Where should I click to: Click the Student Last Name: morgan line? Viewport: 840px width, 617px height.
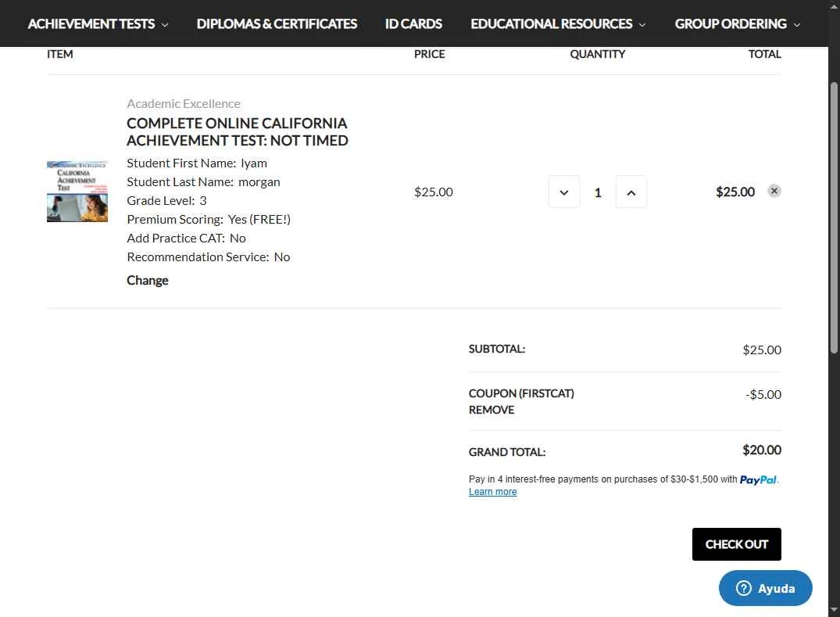coord(203,181)
